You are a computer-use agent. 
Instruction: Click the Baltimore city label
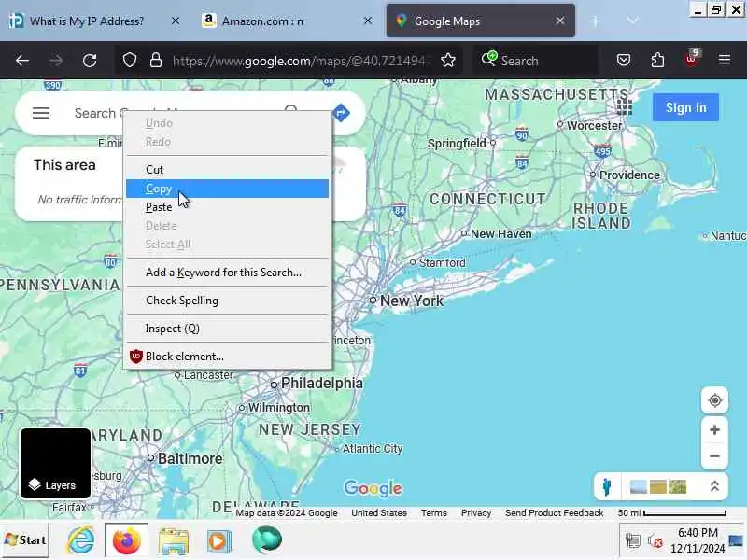pyautogui.click(x=190, y=458)
